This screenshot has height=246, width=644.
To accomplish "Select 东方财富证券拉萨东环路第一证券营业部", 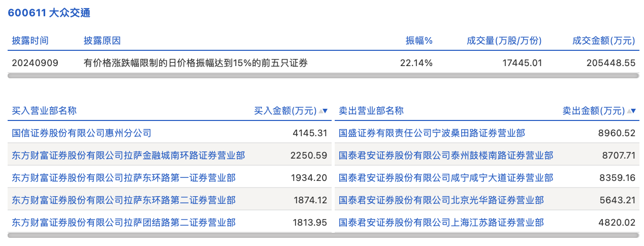I will (x=123, y=178).
